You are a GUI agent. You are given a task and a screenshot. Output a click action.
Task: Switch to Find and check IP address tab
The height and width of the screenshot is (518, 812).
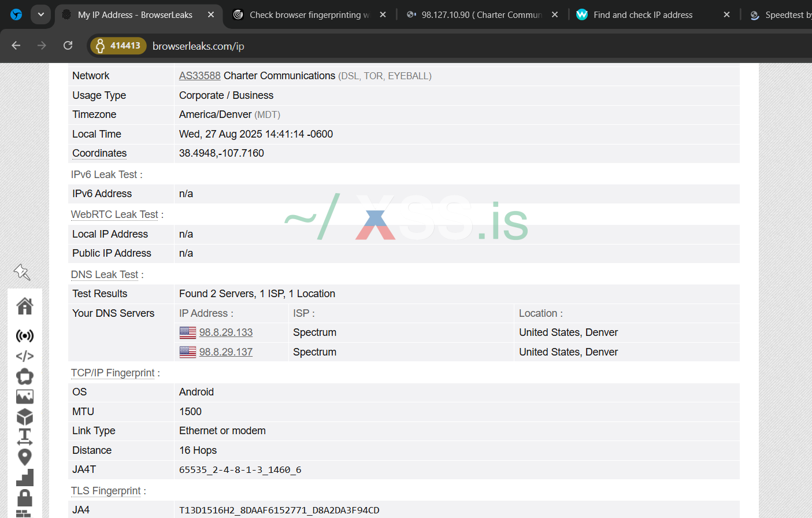tap(642, 15)
